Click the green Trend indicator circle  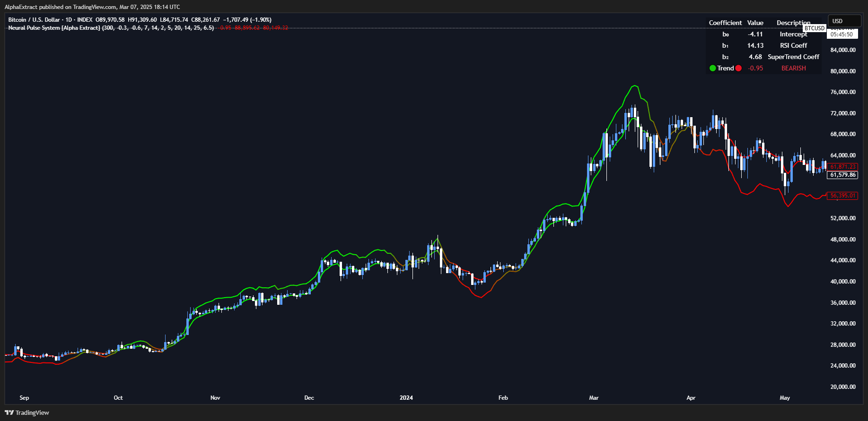(713, 68)
